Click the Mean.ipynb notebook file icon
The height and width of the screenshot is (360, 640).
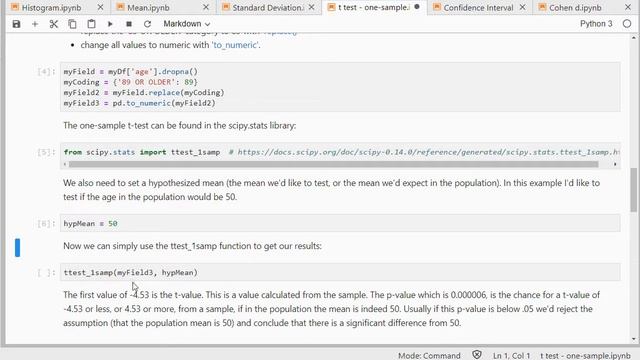click(120, 7)
